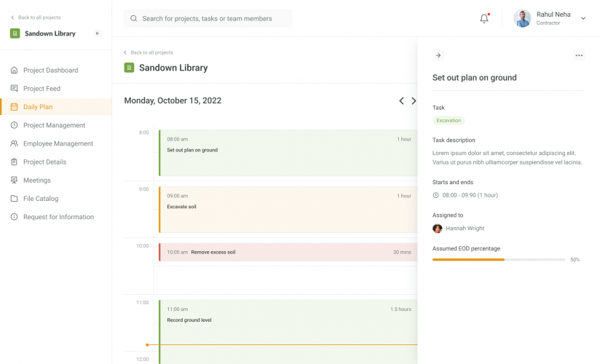This screenshot has width=600, height=364.
Task: Click the 1.5 hours duration label
Action: [x=400, y=309]
